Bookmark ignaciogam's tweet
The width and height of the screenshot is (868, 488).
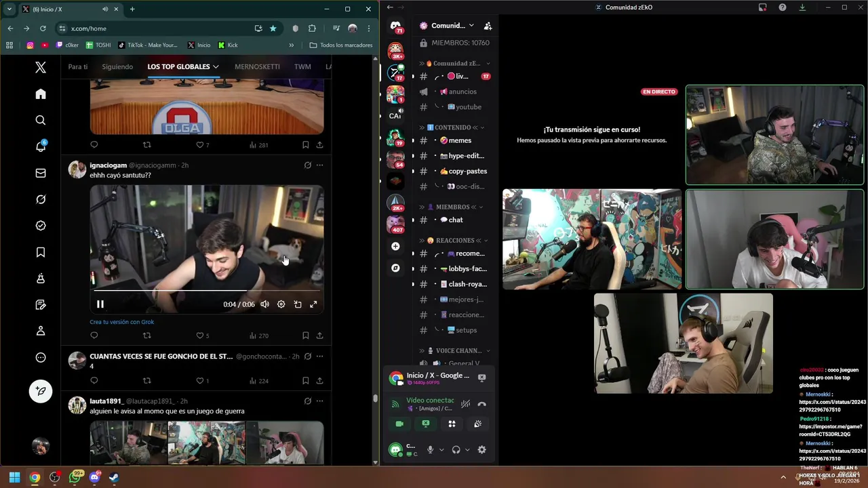(305, 335)
